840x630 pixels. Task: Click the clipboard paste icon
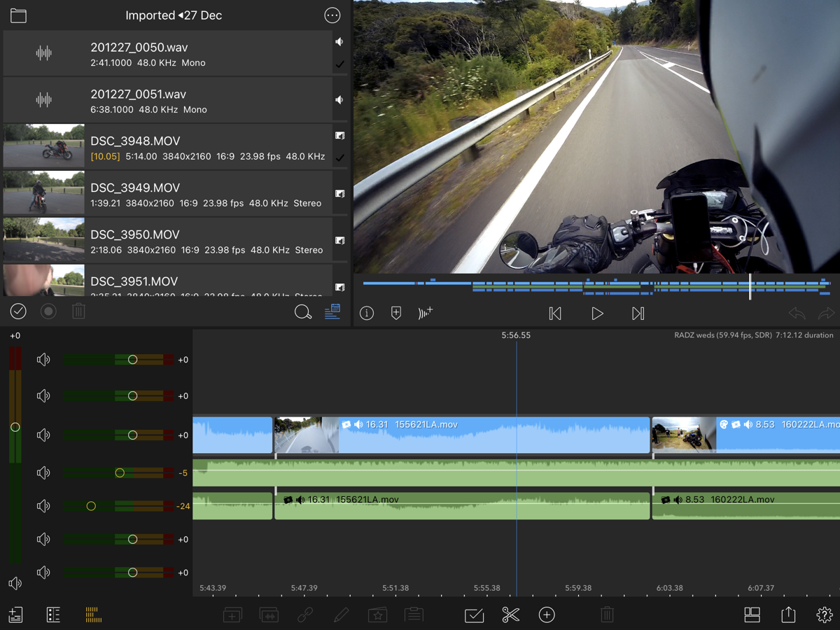tap(414, 615)
